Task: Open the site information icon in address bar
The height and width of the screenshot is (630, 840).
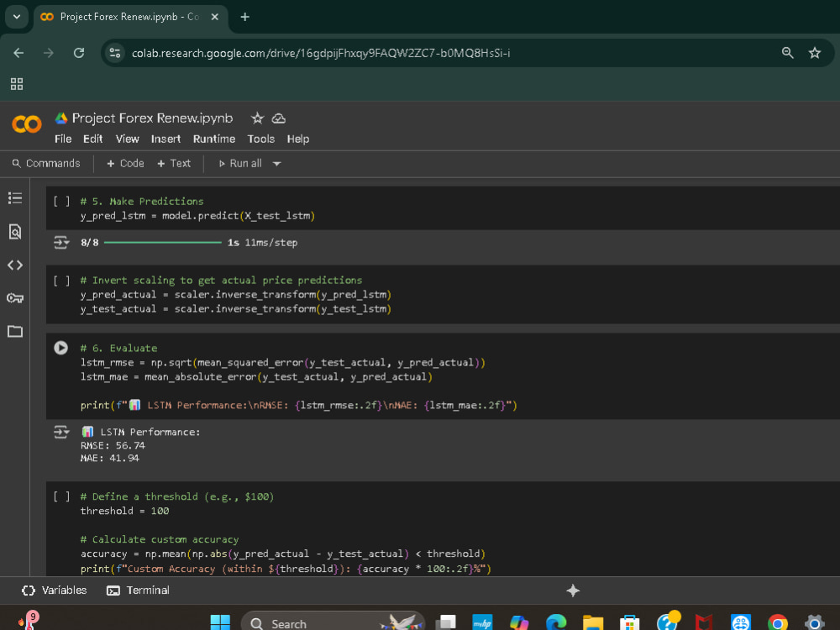Action: (114, 53)
